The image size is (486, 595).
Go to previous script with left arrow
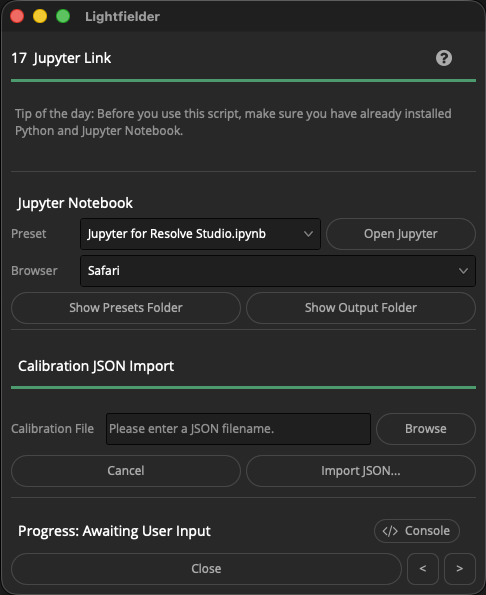[x=423, y=568]
